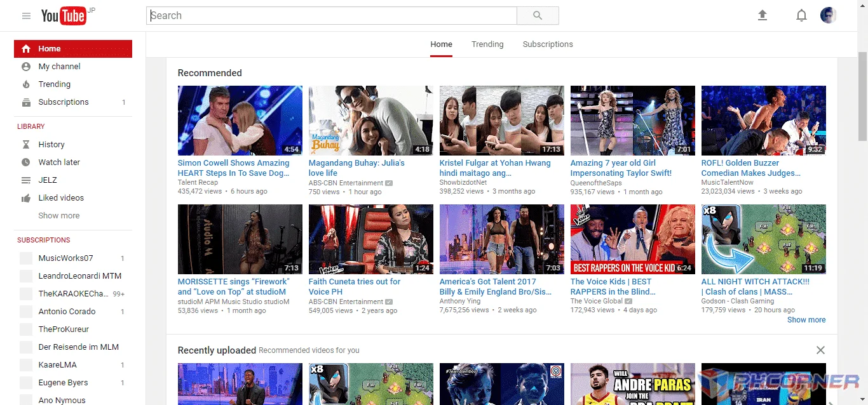The height and width of the screenshot is (405, 868).
Task: Open the upload video icon
Action: (x=763, y=15)
